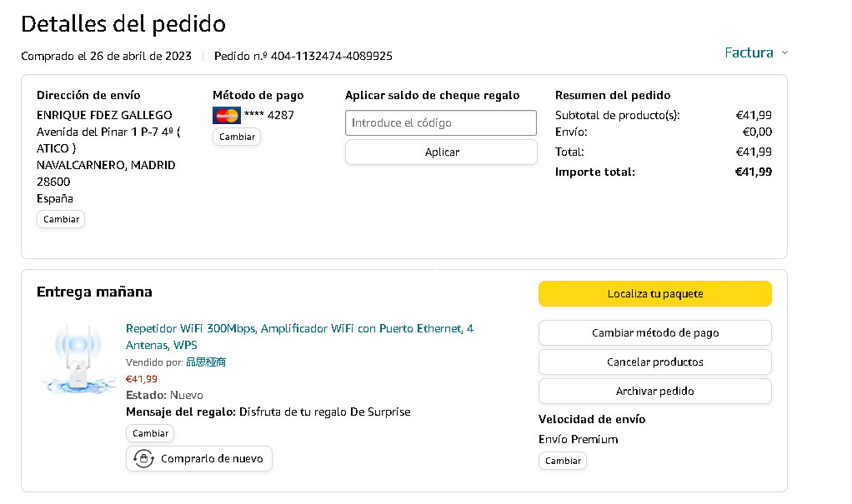Click the order number 404-1132474-4089925
The width and height of the screenshot is (852, 504).
(x=331, y=57)
